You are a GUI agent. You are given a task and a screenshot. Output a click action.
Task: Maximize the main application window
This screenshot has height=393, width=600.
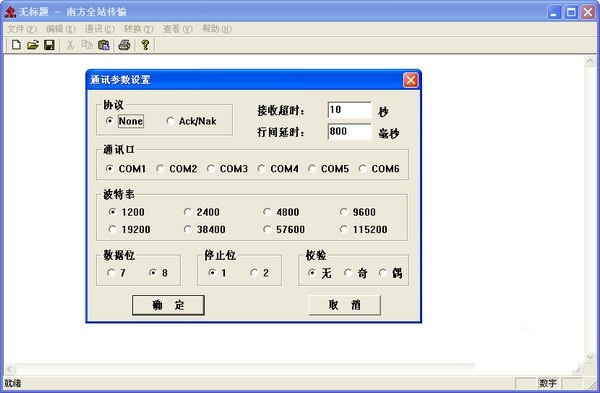[571, 12]
